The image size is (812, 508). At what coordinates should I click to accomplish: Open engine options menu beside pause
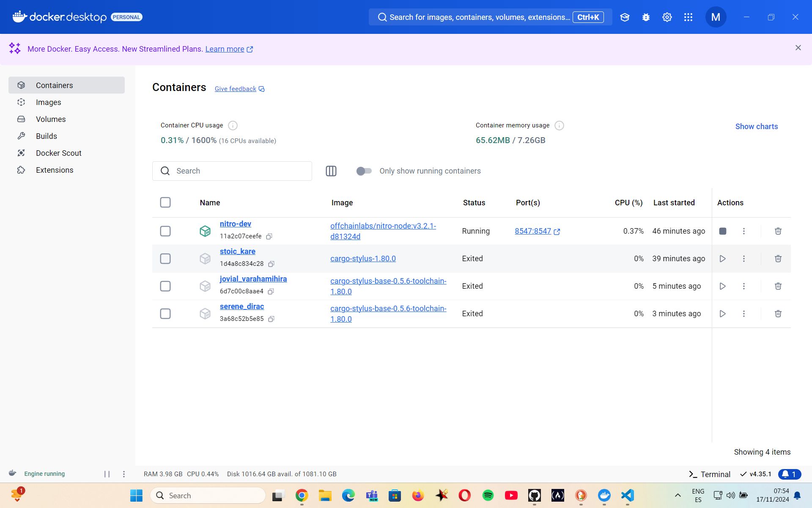[124, 474]
